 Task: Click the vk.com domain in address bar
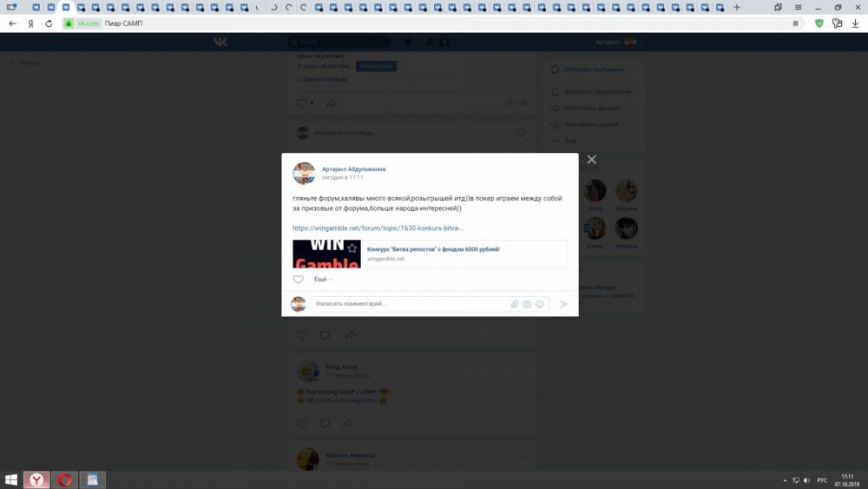pyautogui.click(x=88, y=23)
